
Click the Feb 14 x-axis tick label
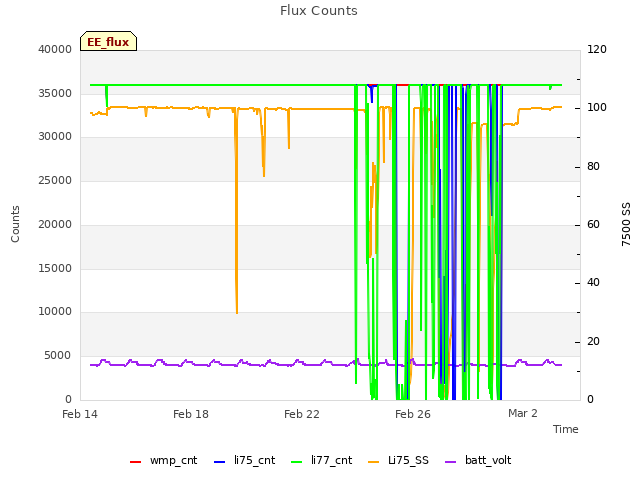coord(80,414)
